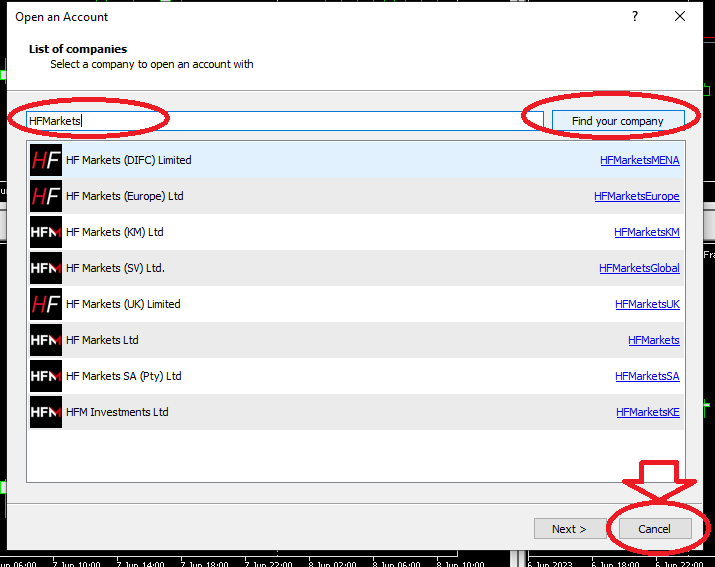Close the Open an Account dialog
The height and width of the screenshot is (567, 715).
(680, 16)
